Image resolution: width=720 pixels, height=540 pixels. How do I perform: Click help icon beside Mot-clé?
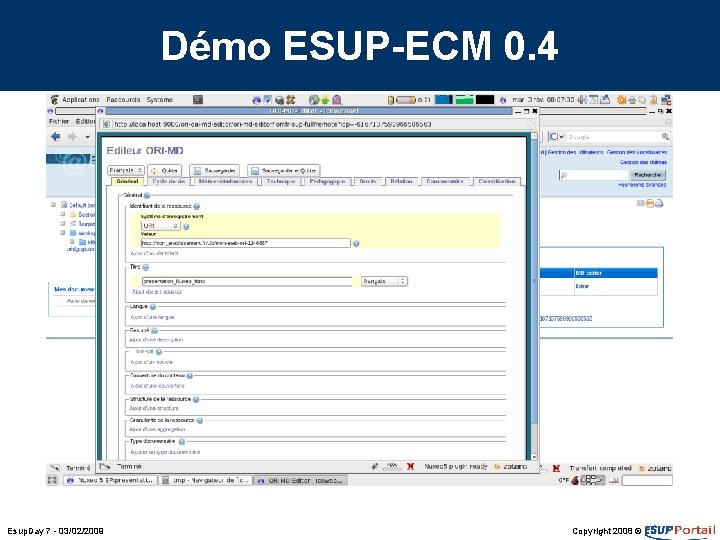pyautogui.click(x=159, y=352)
